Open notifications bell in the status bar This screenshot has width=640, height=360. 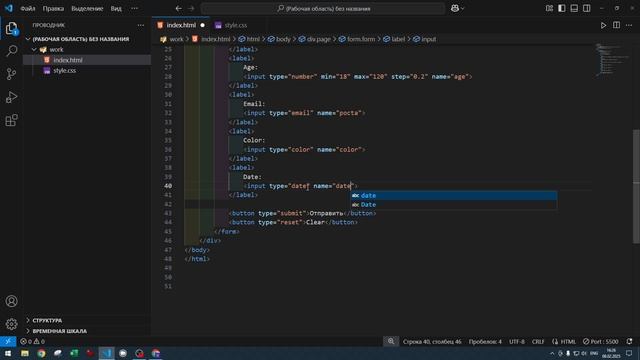[629, 341]
